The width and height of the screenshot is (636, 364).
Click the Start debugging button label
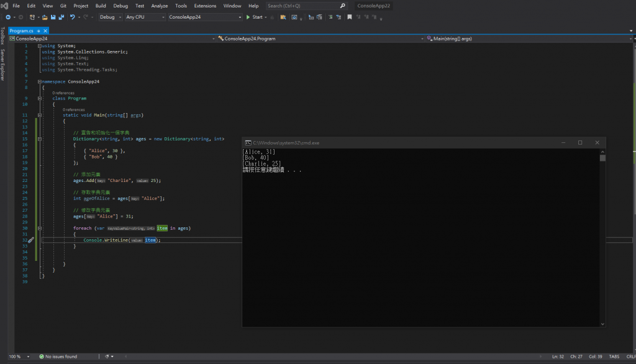(x=258, y=17)
